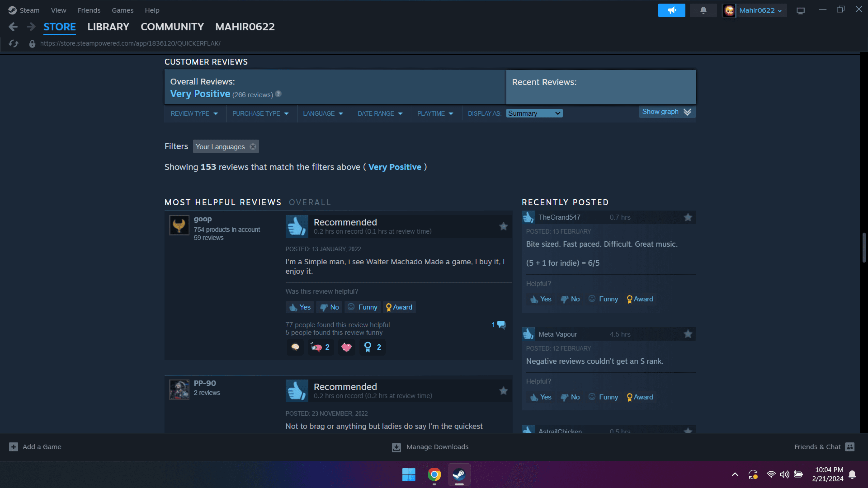Click the star icon on goop's review
Viewport: 868px width, 488px height.
tap(503, 226)
